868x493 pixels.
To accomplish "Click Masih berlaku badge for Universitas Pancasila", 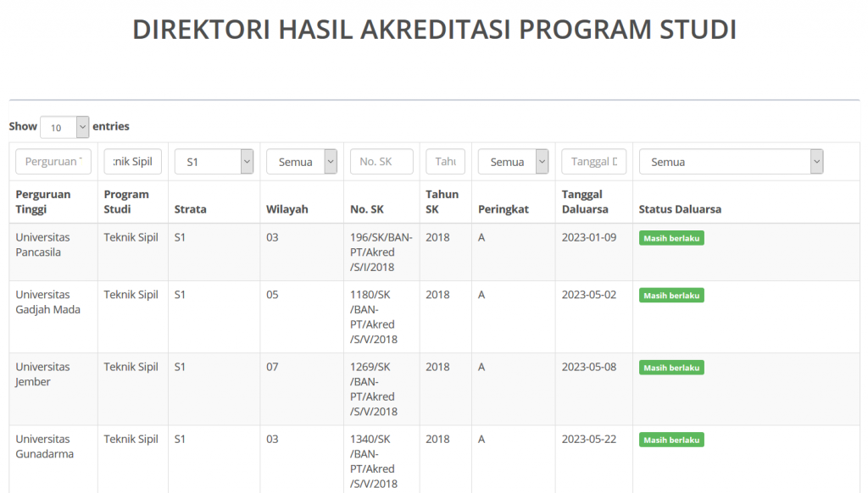I will [671, 238].
